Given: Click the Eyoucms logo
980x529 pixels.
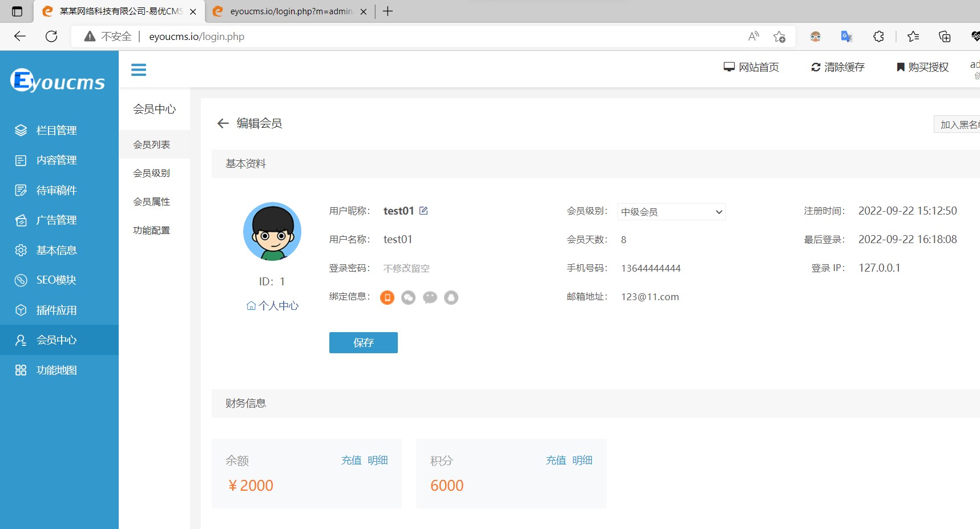Looking at the screenshot, I should [x=58, y=81].
